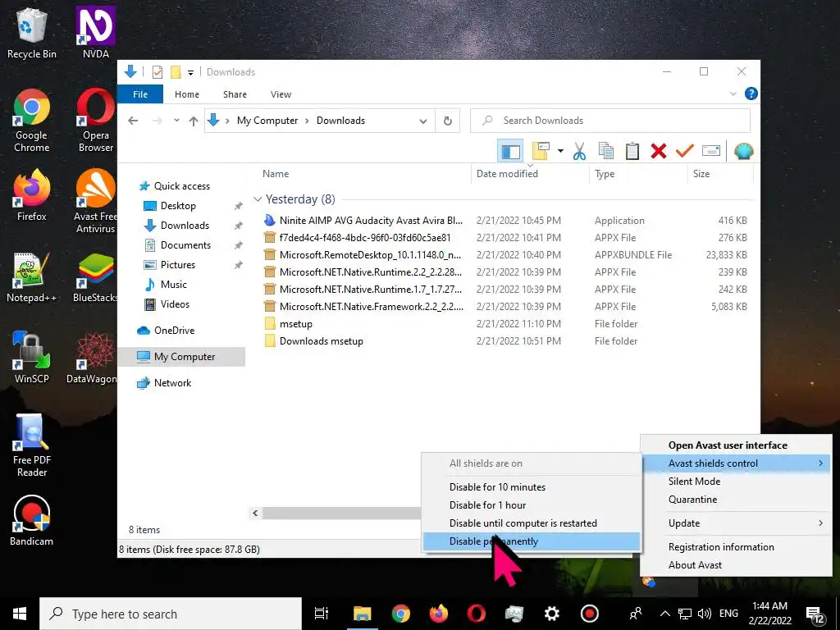
Task: Show hidden tray icons chevron
Action: click(664, 614)
